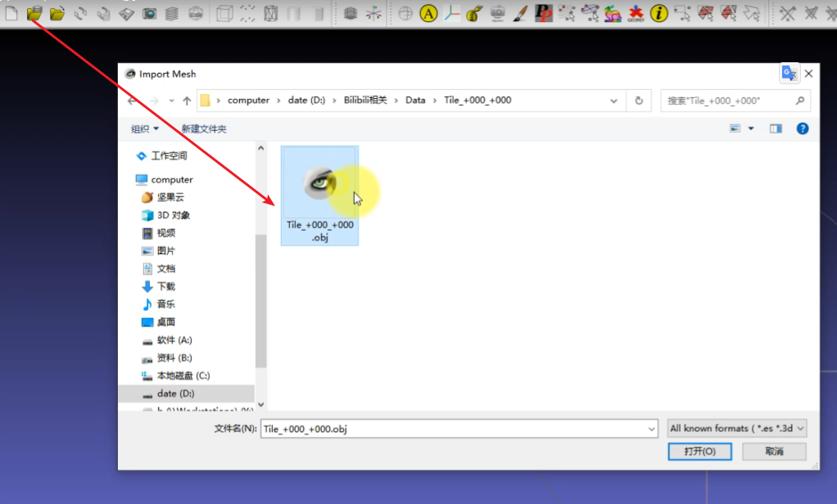Toggle the points rendering mode

point(246,13)
